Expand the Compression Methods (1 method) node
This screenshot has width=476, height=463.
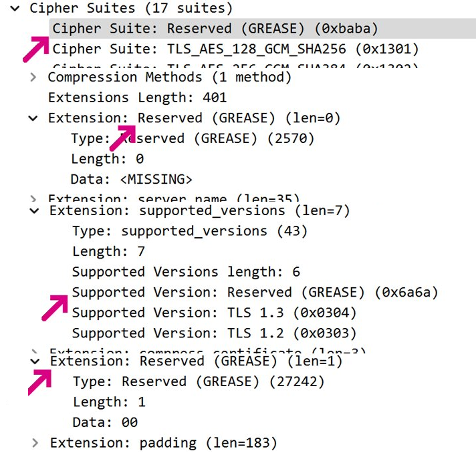click(33, 78)
